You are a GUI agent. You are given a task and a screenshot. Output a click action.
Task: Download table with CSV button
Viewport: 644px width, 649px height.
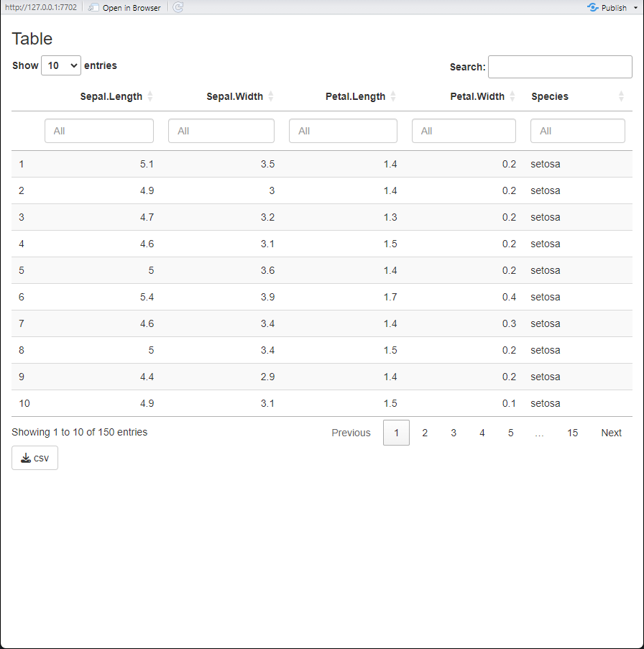point(34,458)
